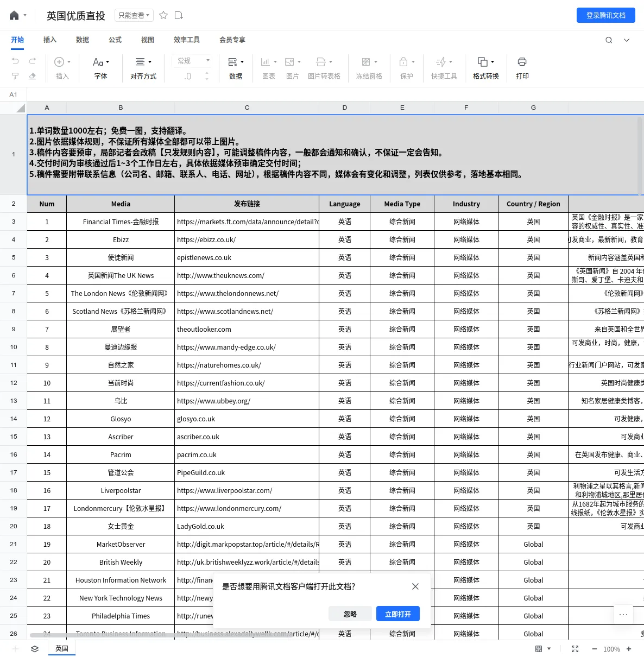The width and height of the screenshot is (644, 657).
Task: Select the 英国 sheet tab
Action: [62, 648]
